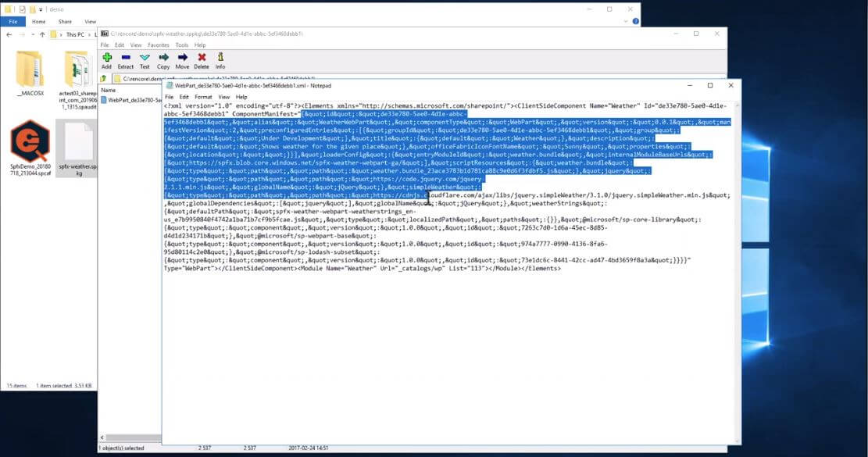
Task: Open the Explorer quick access toolbar dropdown
Action: point(41,9)
